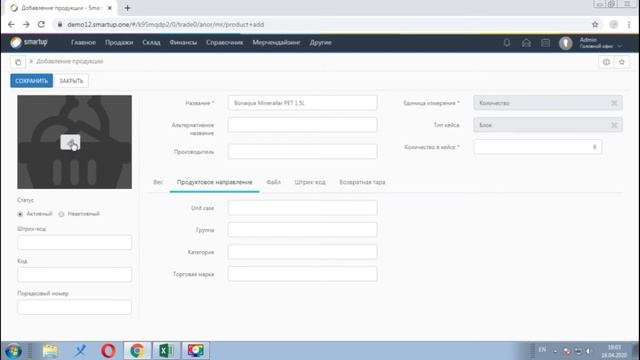Viewport: 640px width, 360px height.
Task: Select Активный status radio button
Action: (x=20, y=214)
